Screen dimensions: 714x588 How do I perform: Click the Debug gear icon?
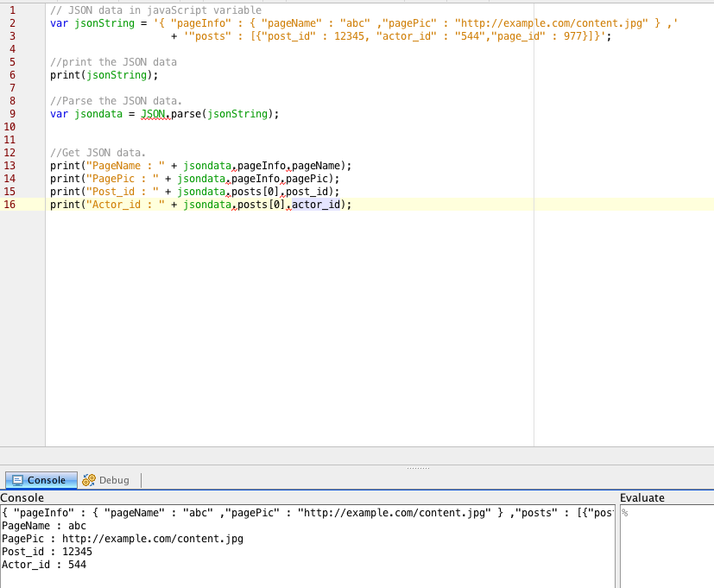point(88,480)
